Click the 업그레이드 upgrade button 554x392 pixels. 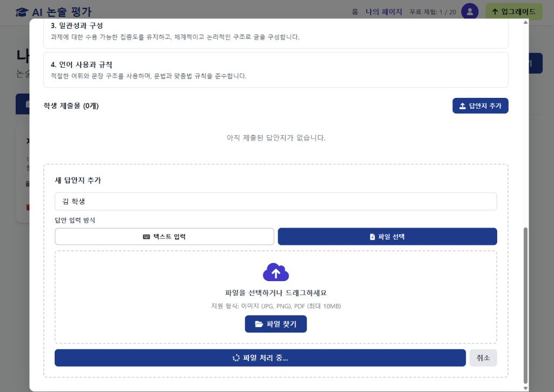513,11
